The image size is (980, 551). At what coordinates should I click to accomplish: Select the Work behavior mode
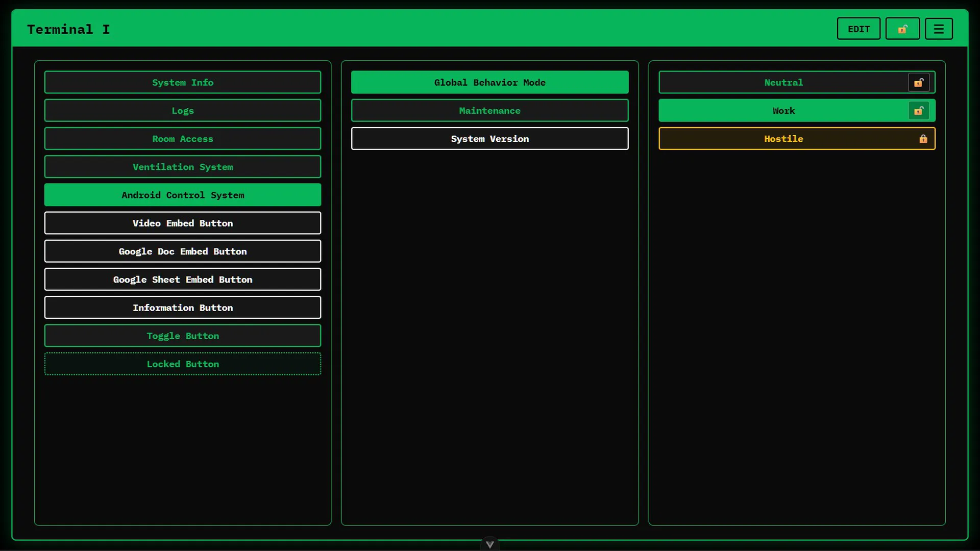coord(783,111)
